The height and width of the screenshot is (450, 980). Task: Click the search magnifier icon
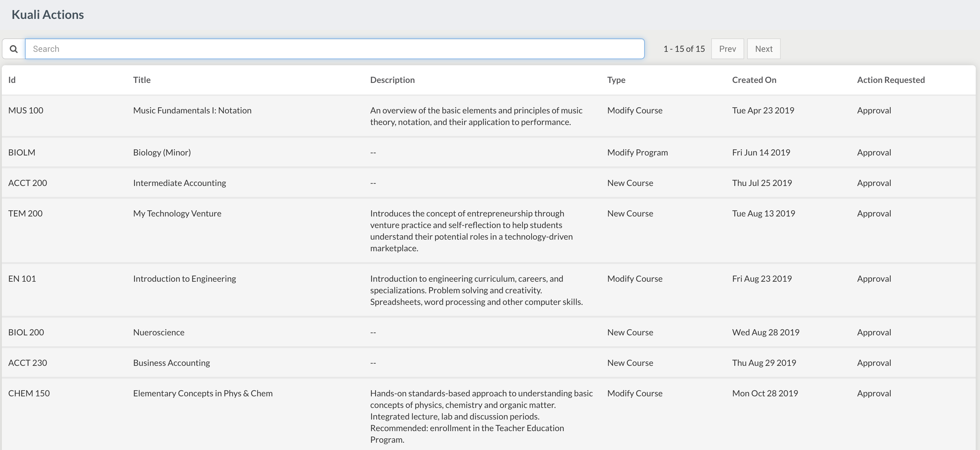14,49
